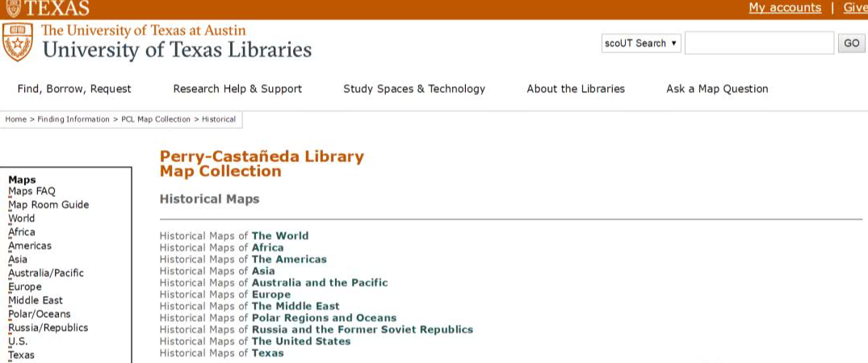Open Map Room Guide in sidebar
The height and width of the screenshot is (363, 868).
click(48, 205)
